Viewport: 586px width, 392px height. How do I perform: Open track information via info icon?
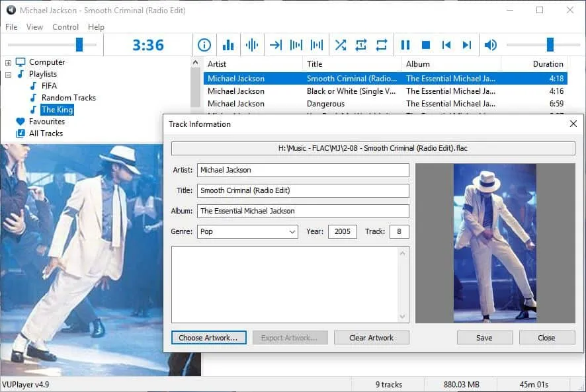pyautogui.click(x=204, y=45)
